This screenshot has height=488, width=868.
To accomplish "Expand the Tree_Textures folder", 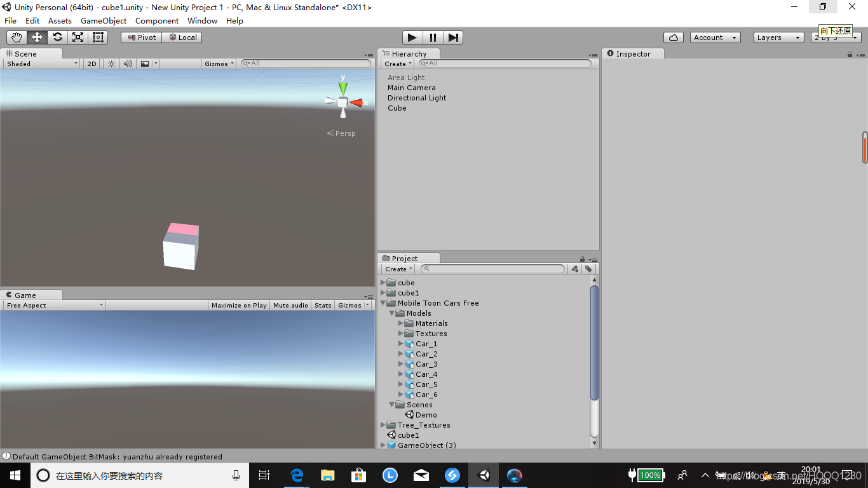I will [383, 425].
